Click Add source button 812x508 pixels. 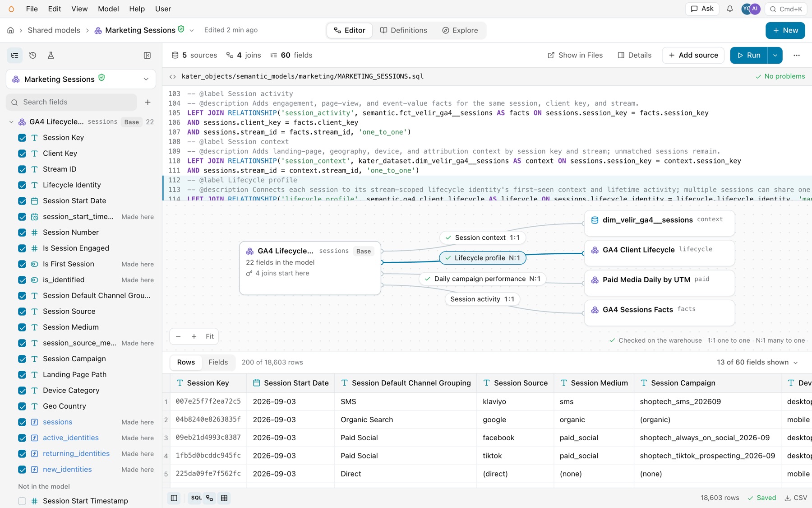[x=693, y=55]
